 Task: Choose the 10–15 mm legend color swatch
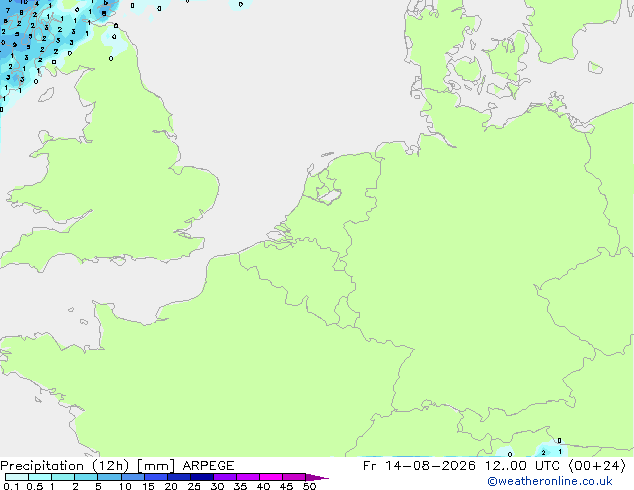[x=133, y=477]
